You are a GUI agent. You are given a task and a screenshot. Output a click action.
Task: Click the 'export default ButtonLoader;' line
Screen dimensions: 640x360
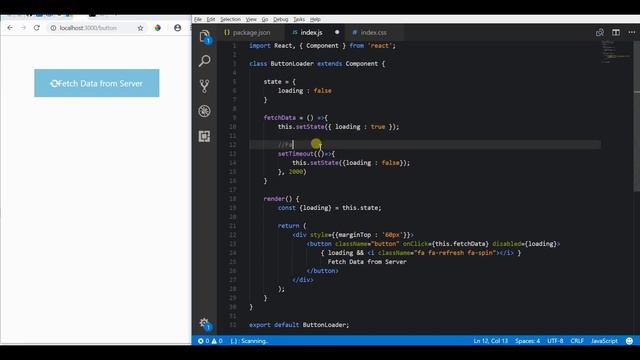coord(299,325)
